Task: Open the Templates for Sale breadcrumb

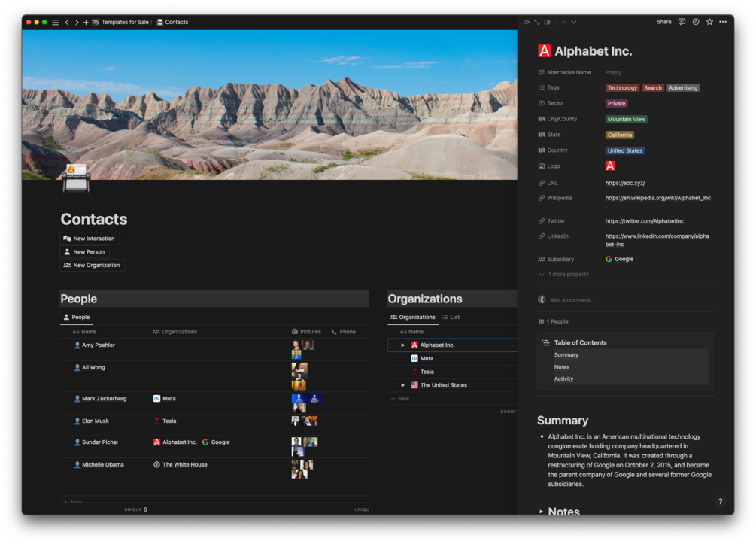Action: [x=125, y=22]
